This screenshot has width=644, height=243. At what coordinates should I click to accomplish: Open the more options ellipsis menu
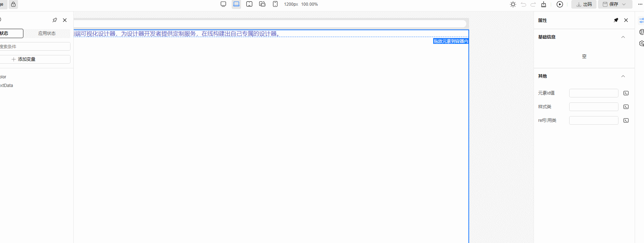click(x=640, y=4)
